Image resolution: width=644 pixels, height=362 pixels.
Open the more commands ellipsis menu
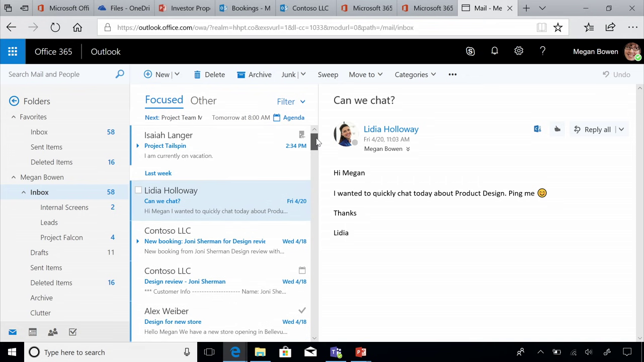[x=452, y=74]
